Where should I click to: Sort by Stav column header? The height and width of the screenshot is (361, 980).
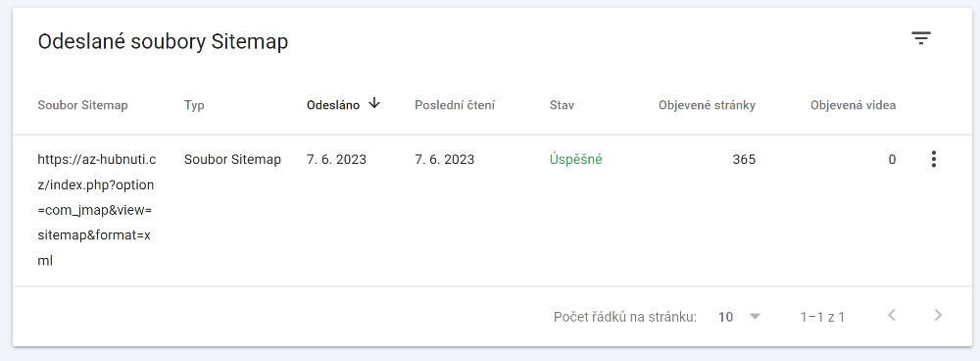pos(562,105)
